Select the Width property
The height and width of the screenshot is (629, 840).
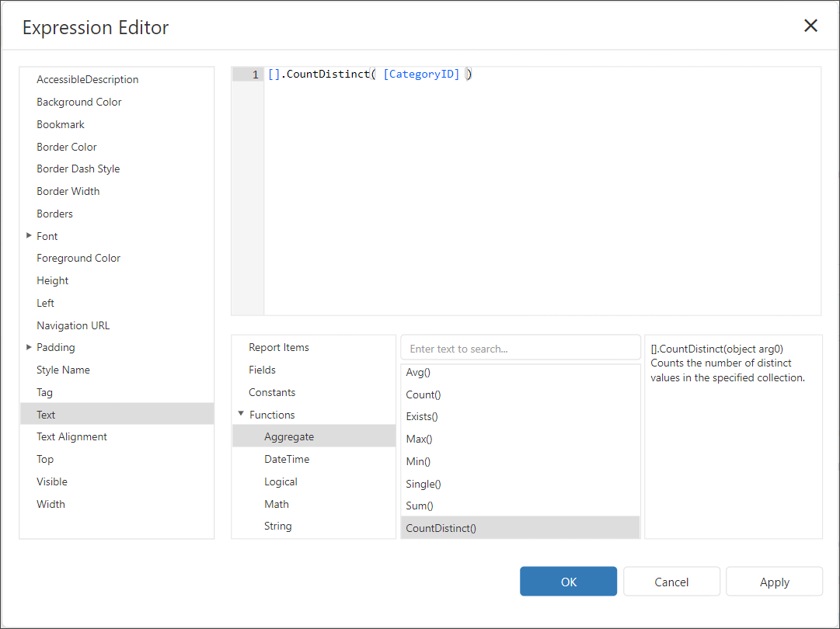(x=117, y=504)
